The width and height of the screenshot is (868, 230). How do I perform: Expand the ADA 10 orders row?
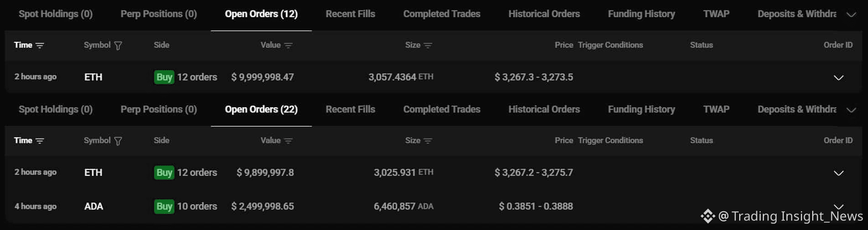[838, 206]
